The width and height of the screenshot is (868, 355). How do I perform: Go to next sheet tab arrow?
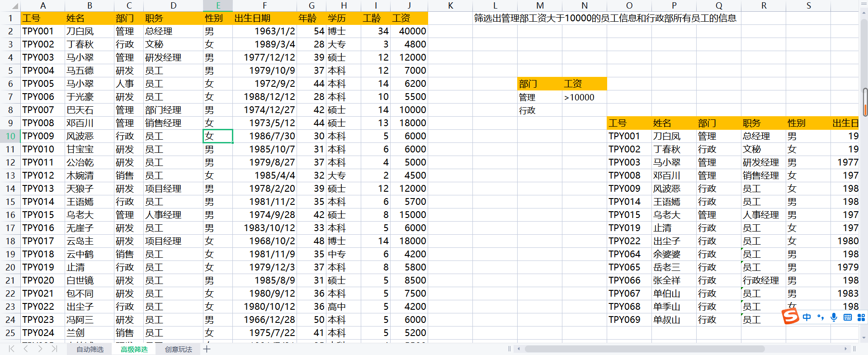tap(40, 349)
